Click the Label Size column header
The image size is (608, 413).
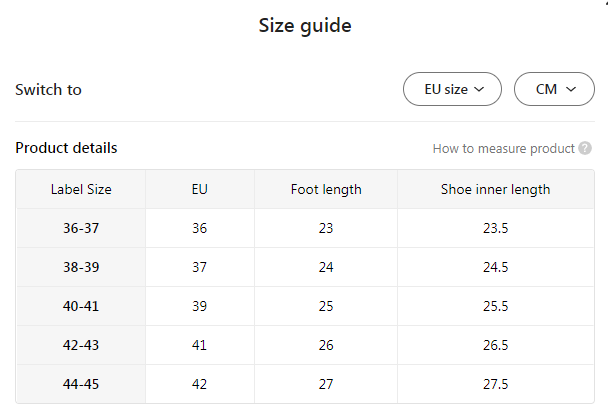81,189
